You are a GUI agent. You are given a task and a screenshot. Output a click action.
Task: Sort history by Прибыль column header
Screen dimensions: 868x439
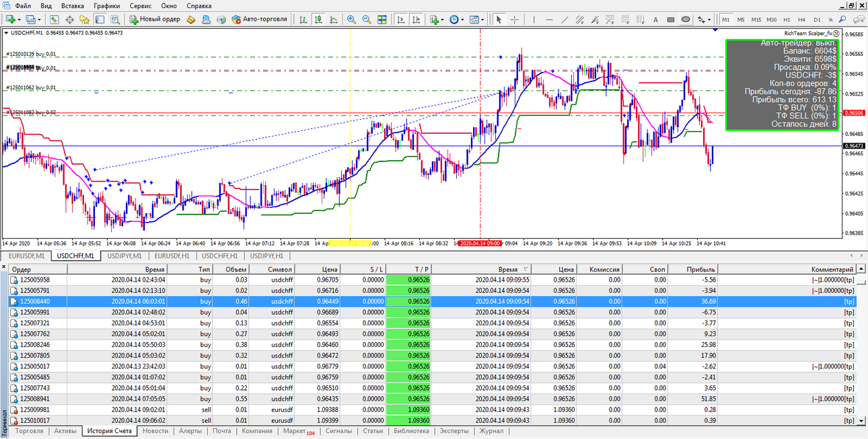pos(700,269)
